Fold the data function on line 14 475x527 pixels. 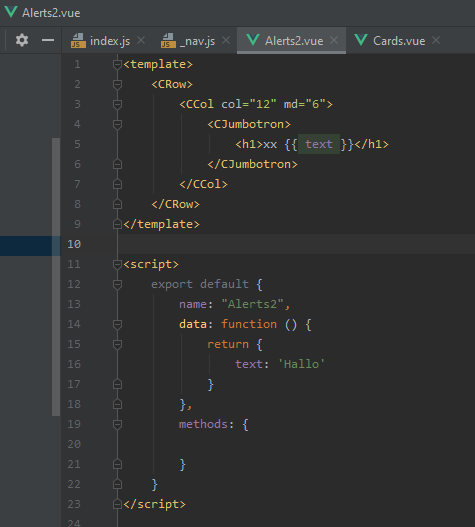point(117,325)
